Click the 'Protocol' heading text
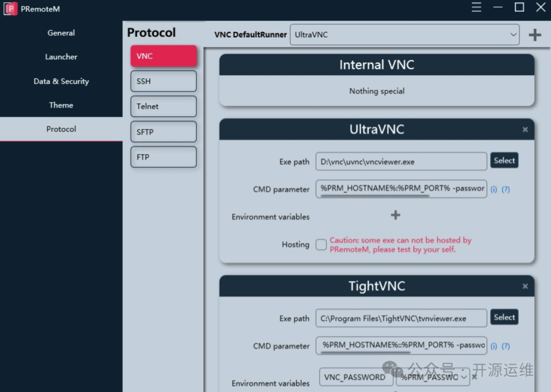Viewport: 551px width, 392px height. click(x=152, y=33)
